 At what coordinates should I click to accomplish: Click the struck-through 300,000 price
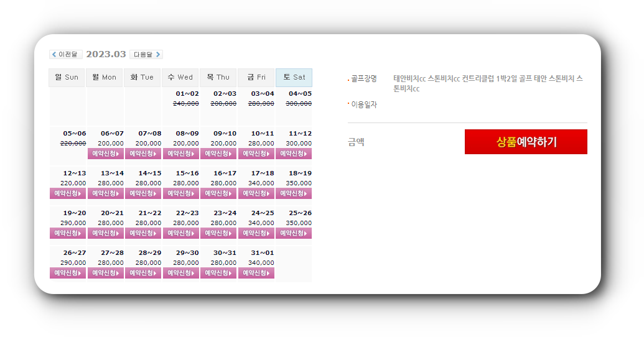coord(299,103)
